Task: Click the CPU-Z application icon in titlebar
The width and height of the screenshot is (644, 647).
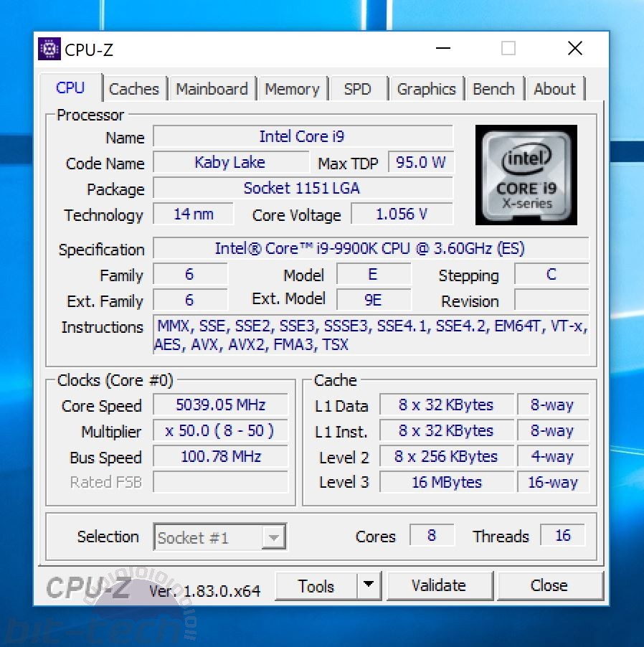Action: tap(49, 48)
